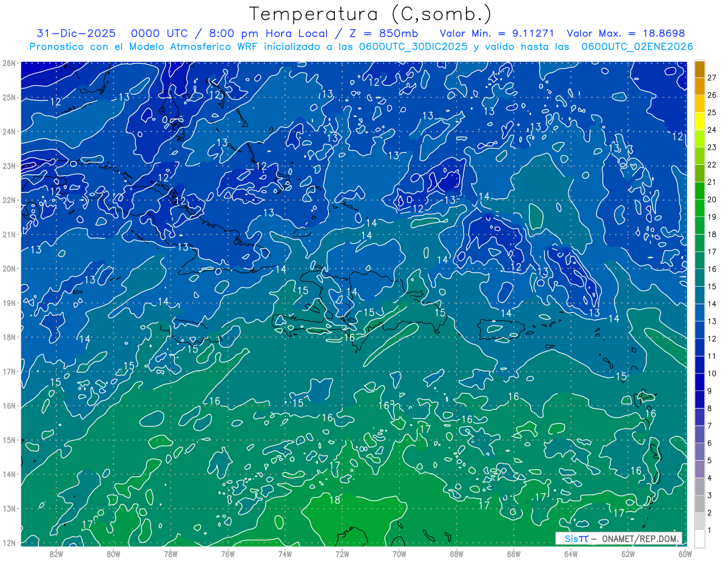Click the "66W" longitude axis label

(513, 554)
